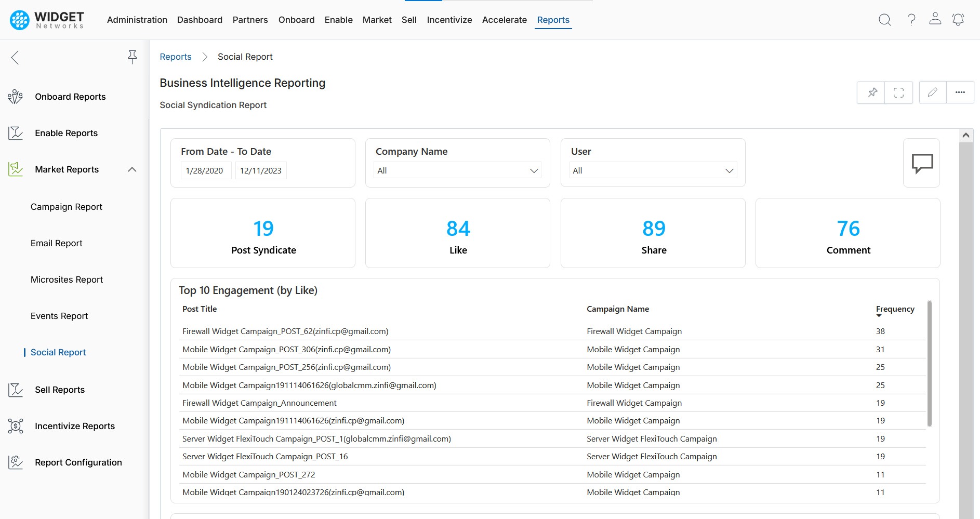The height and width of the screenshot is (519, 980).
Task: Click the pencil edit icon
Action: 932,92
